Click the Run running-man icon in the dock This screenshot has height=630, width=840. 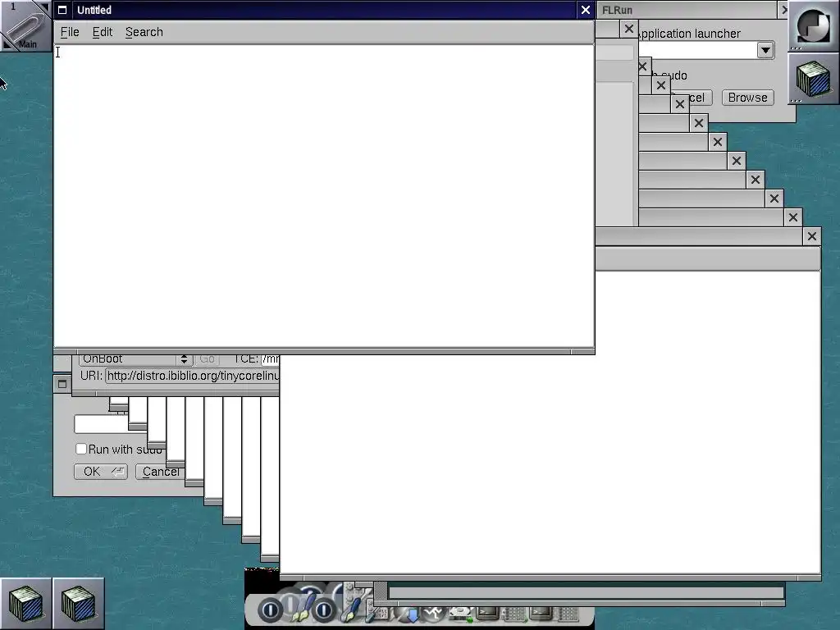[434, 613]
